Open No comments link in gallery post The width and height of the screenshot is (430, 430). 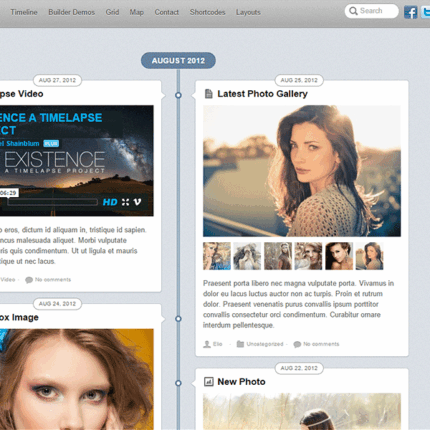tap(321, 344)
